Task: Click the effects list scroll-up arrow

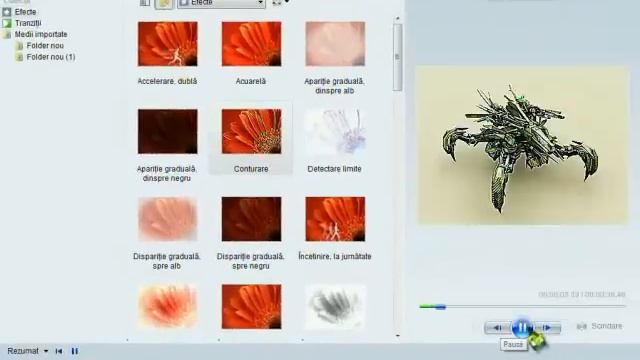Action: (398, 19)
